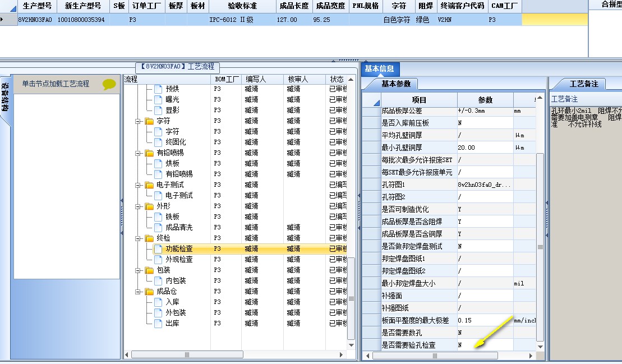Click the document icon beside 外包装
This screenshot has width=622, height=364.
[158, 313]
